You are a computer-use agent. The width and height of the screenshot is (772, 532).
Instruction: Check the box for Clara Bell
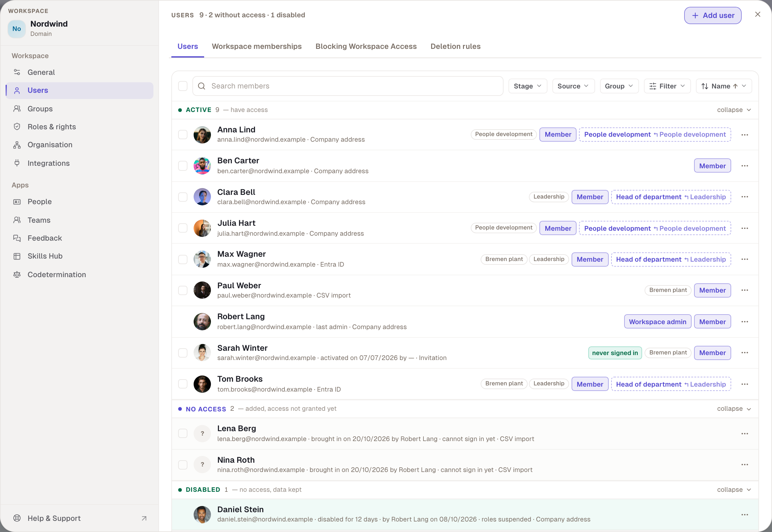pos(183,197)
